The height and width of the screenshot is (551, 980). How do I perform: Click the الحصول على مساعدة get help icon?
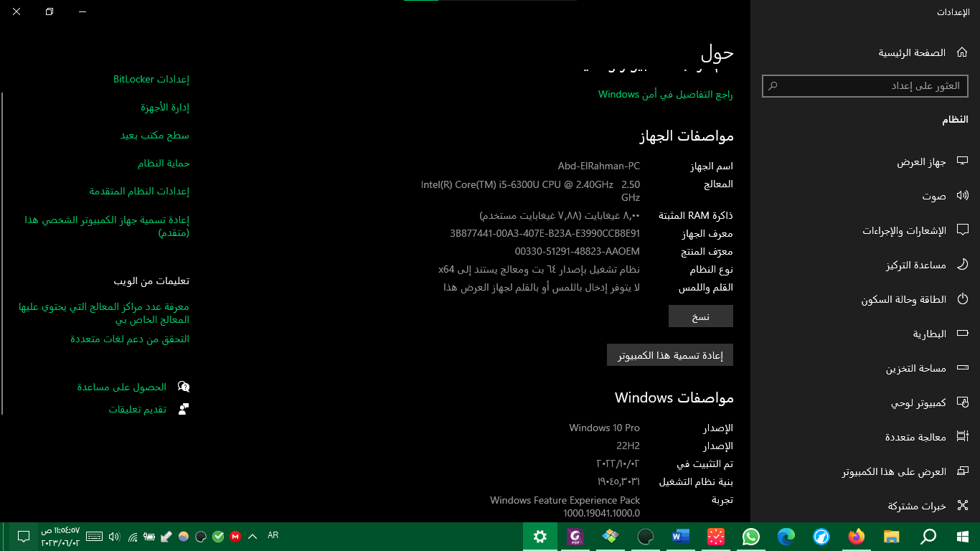pos(183,387)
